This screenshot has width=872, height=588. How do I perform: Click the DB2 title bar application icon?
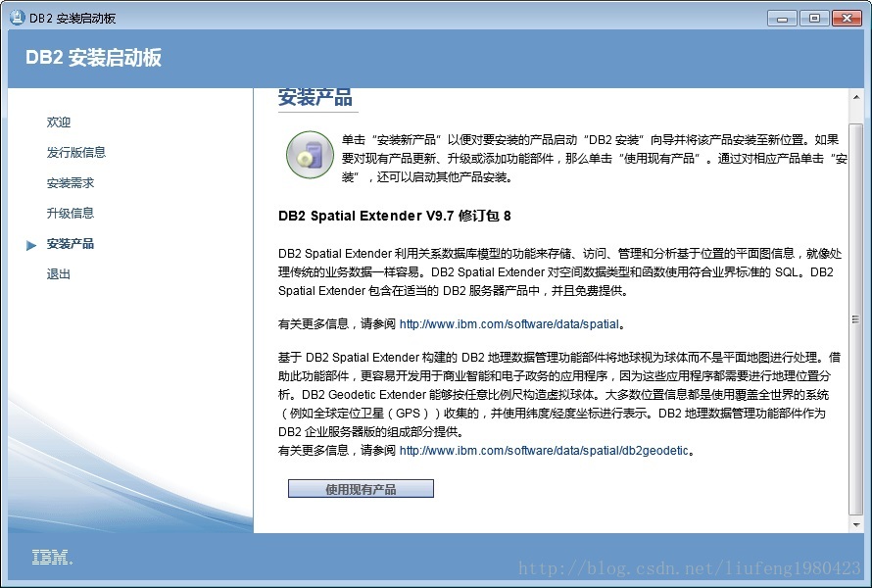tap(18, 18)
